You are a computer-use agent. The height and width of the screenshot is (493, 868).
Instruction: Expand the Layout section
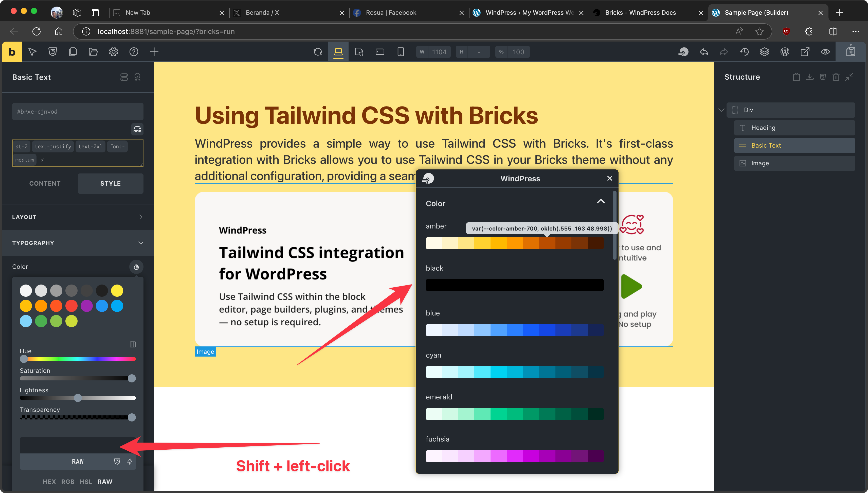pos(78,217)
